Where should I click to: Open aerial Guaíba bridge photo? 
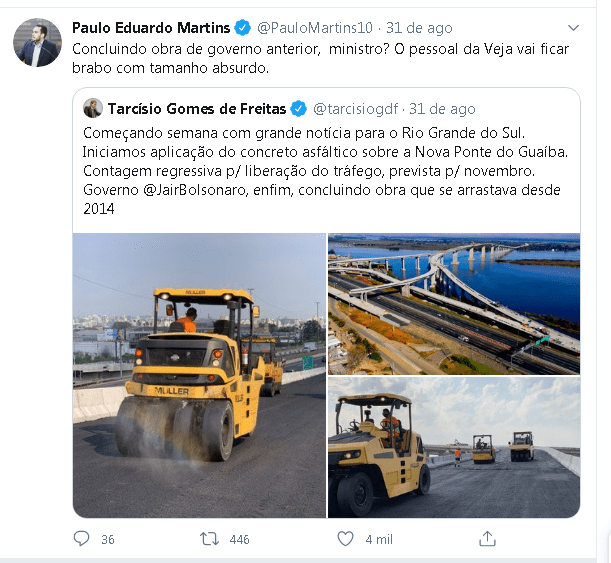(x=454, y=304)
